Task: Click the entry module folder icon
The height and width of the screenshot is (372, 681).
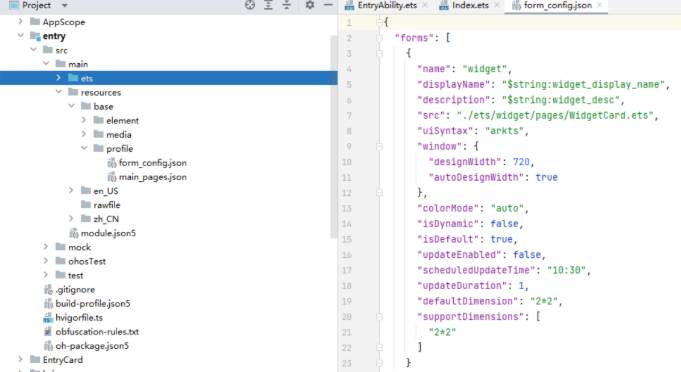Action: click(35, 36)
